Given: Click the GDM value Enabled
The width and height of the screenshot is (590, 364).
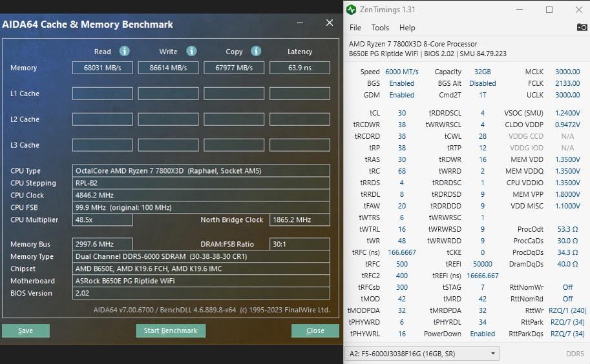Looking at the screenshot, I should click(401, 95).
